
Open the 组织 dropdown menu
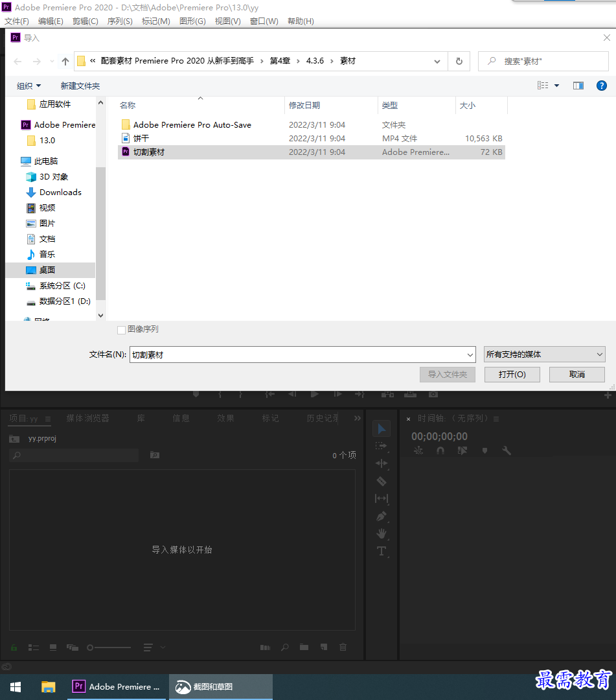click(x=29, y=86)
